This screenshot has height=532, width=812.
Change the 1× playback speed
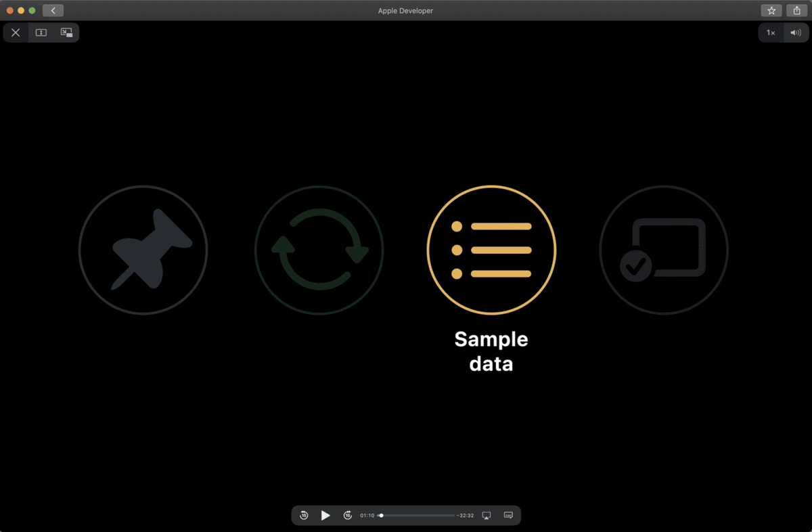771,32
